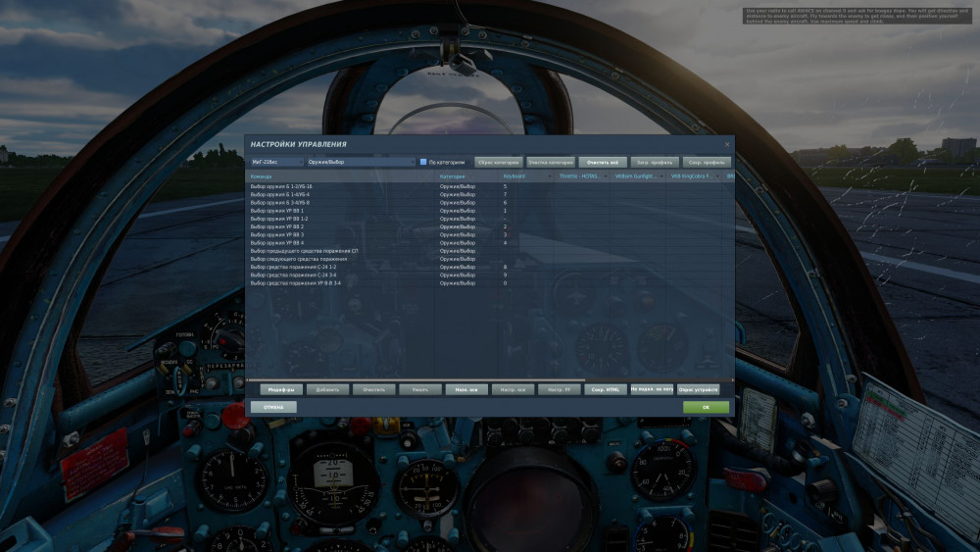Click the device disconnect button beside 'Сохр. HTML'
Viewport: 980px width, 552px height.
[x=652, y=389]
